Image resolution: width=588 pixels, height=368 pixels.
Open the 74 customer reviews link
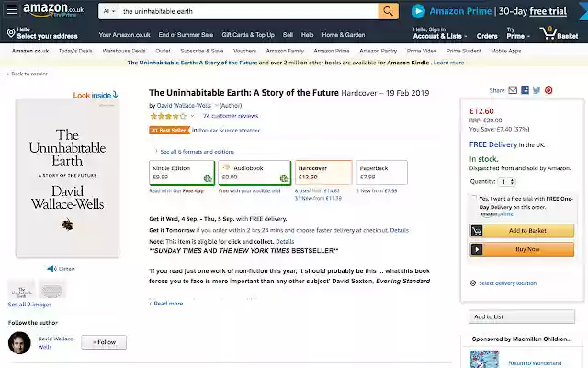(231, 116)
